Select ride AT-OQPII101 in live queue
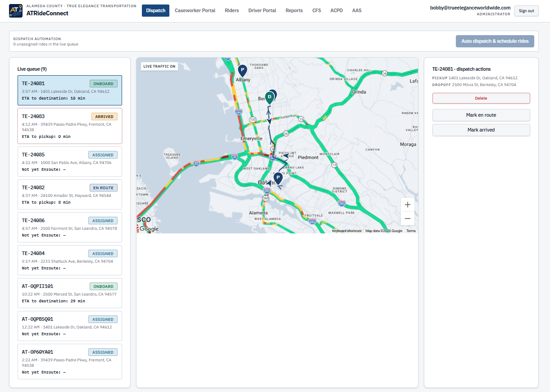Screen dimensions: 550x392 [70, 293]
